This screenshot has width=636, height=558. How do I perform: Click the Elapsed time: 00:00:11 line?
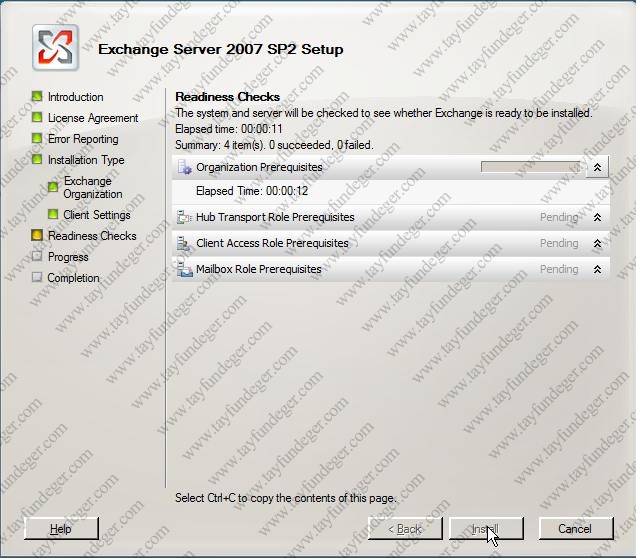229,129
